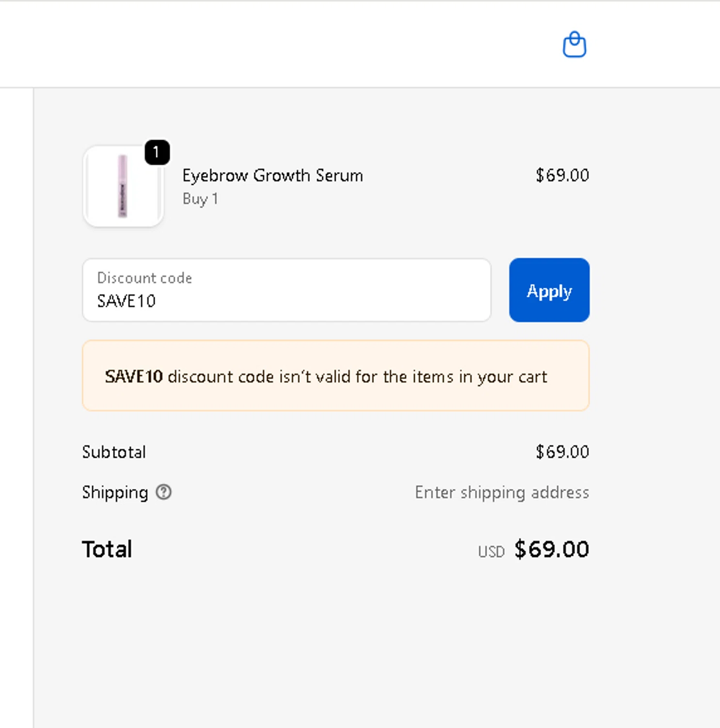This screenshot has width=720, height=728.
Task: Click the Subtotal amount $69.00
Action: [x=562, y=452]
